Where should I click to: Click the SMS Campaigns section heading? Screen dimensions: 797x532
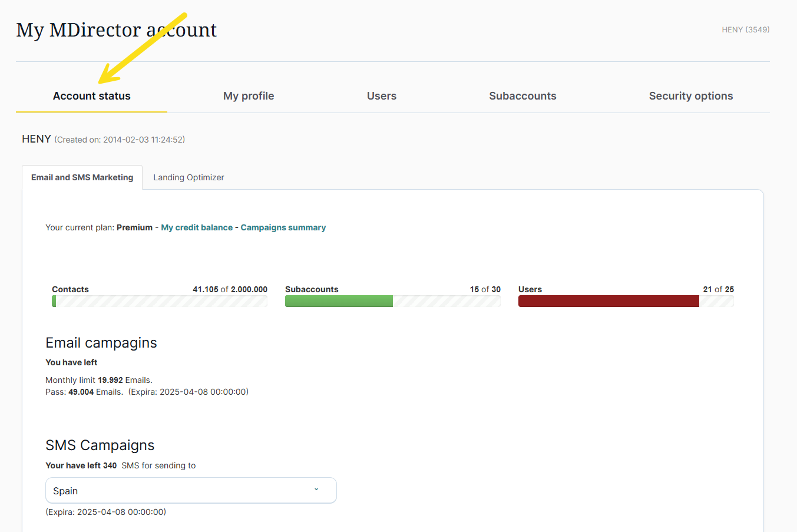[x=100, y=445]
